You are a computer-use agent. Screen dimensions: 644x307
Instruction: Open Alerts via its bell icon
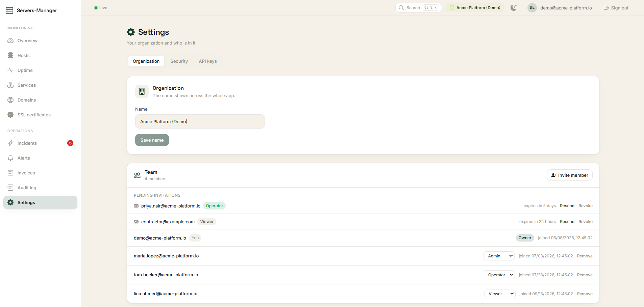coord(10,158)
